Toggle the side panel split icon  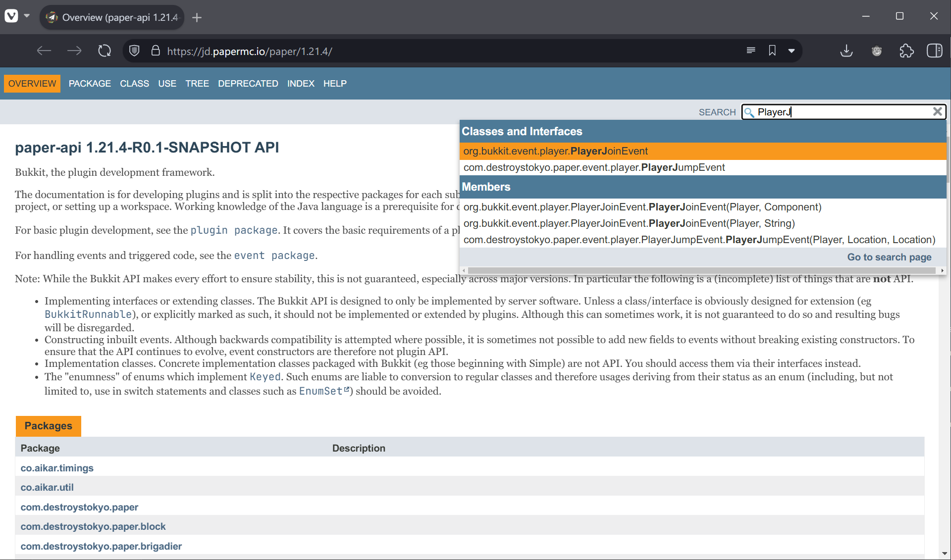(935, 51)
